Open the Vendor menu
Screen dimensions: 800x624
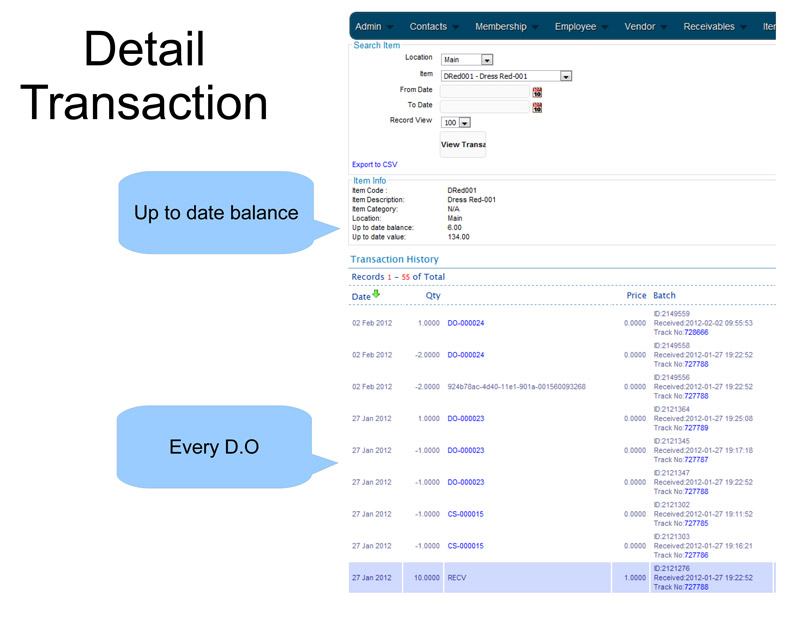point(645,27)
